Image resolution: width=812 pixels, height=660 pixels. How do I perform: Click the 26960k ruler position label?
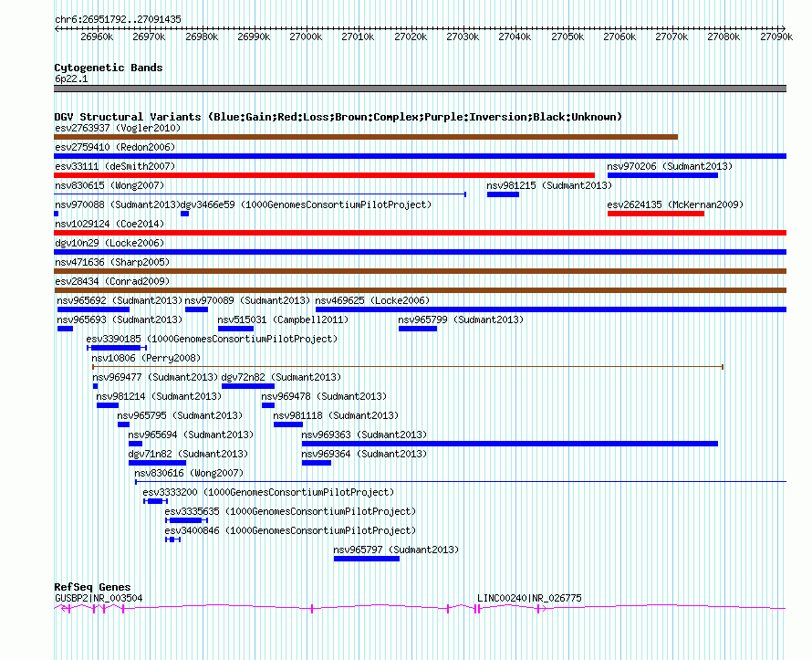click(x=97, y=37)
